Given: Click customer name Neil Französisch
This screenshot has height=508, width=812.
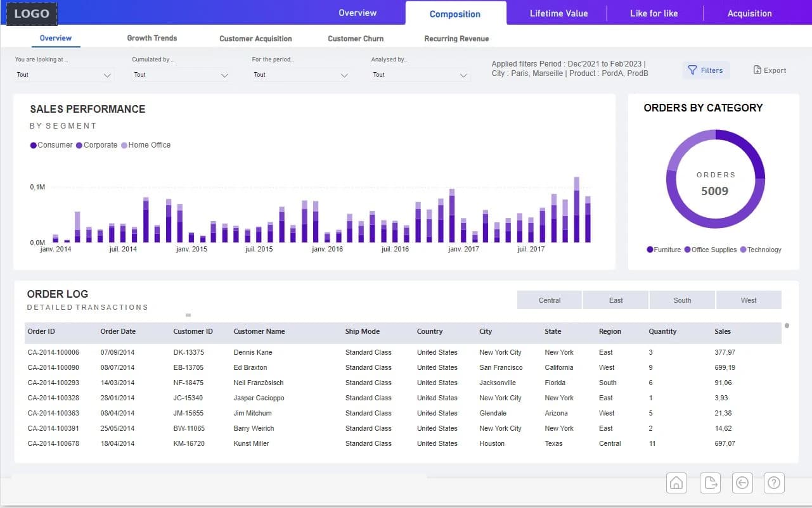Looking at the screenshot, I should pyautogui.click(x=259, y=383).
